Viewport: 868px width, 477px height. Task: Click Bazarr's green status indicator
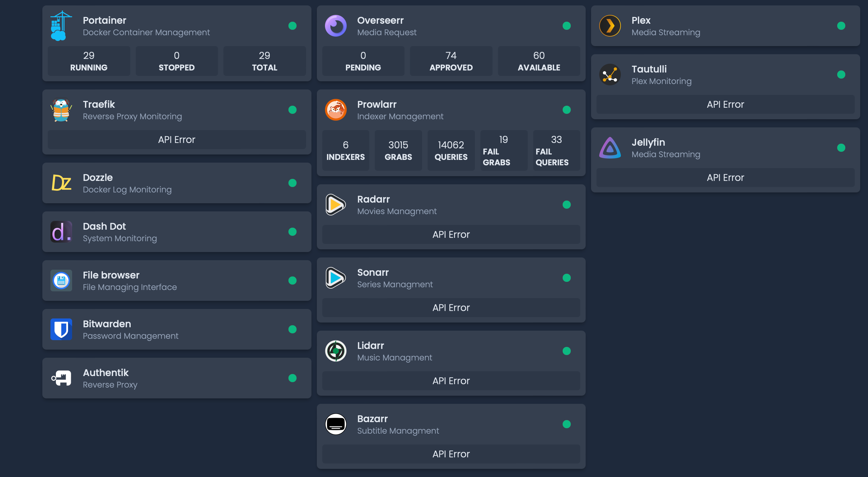[567, 424]
